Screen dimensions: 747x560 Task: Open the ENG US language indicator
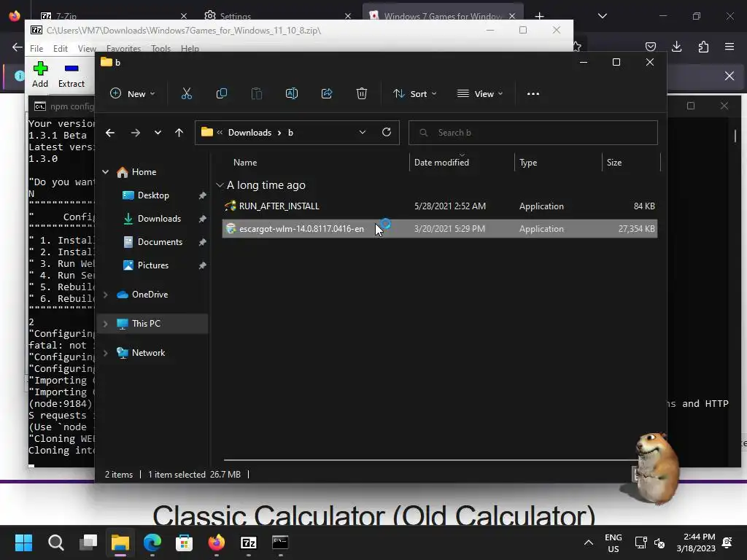tap(613, 542)
